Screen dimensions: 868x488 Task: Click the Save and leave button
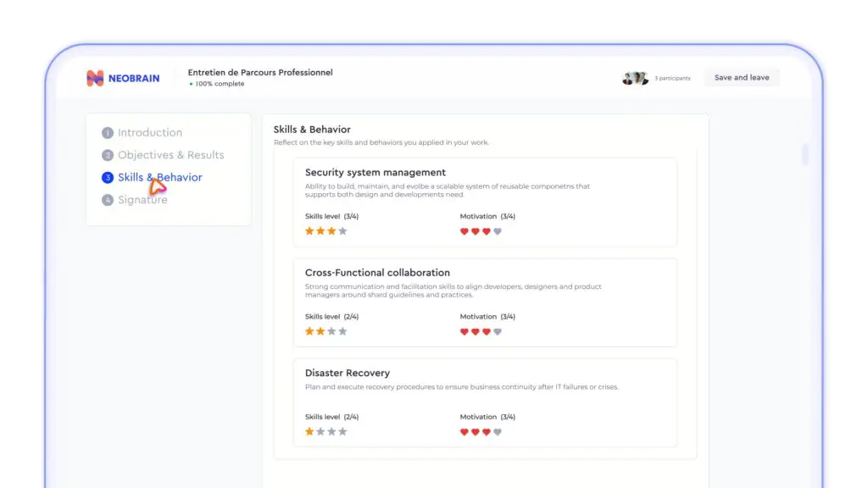(742, 77)
